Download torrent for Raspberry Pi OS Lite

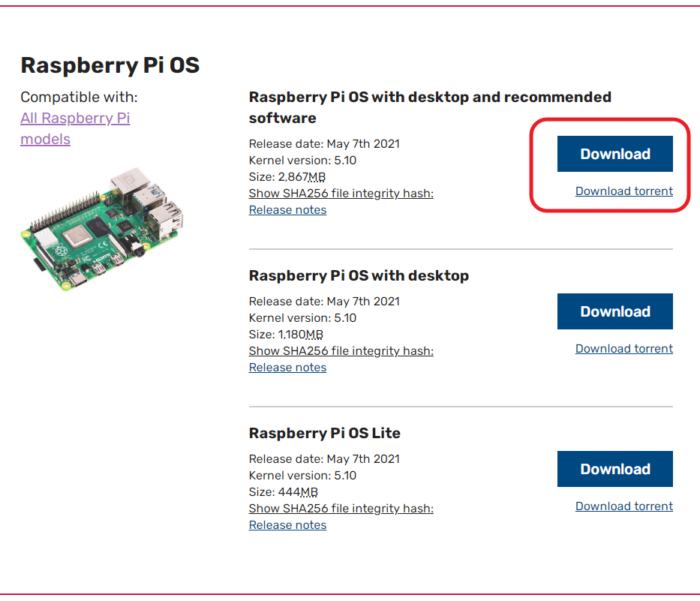(x=623, y=506)
